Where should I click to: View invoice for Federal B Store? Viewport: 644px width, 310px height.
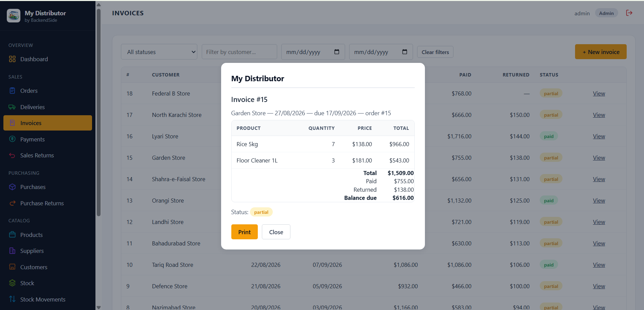coord(599,93)
